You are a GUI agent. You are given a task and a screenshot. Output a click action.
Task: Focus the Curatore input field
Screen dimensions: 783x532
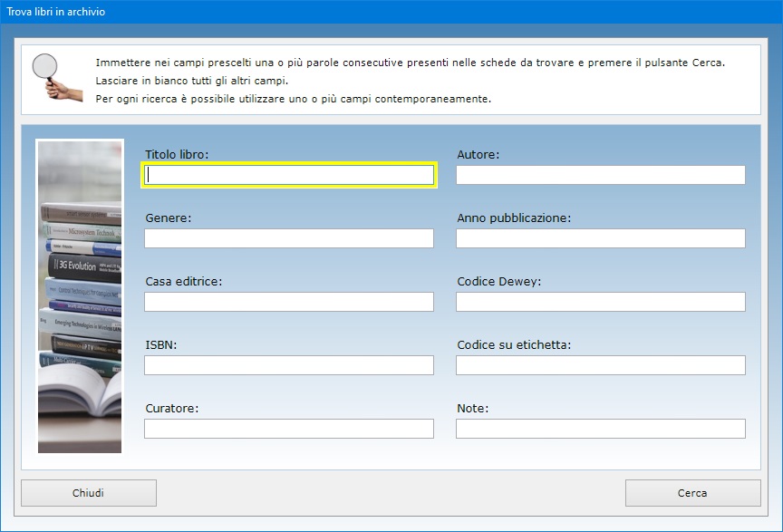click(x=289, y=429)
